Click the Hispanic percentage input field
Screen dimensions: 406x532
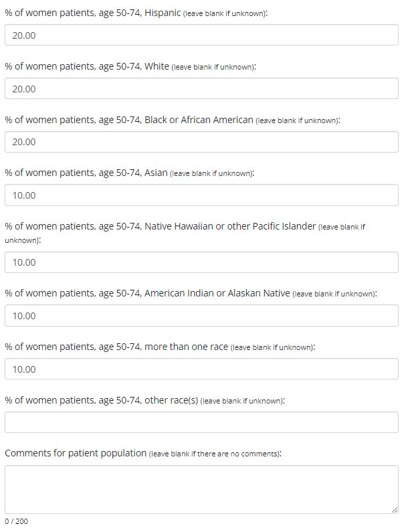point(201,35)
